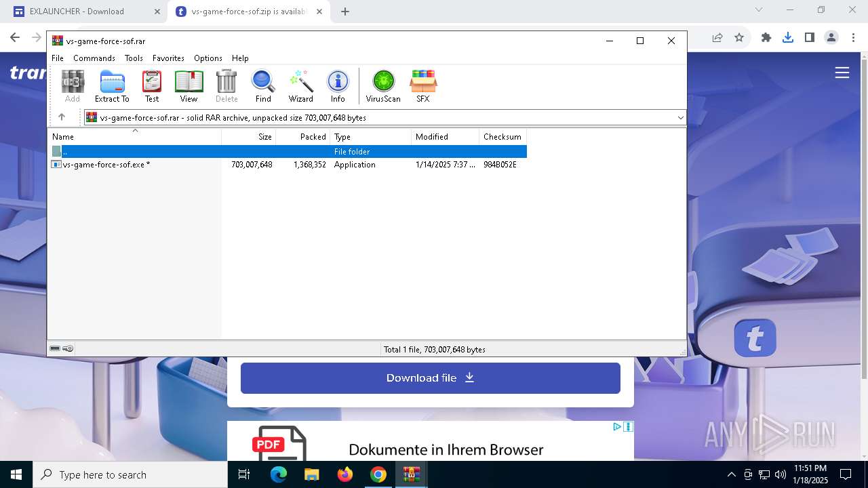Open the SFX archive tool
This screenshot has width=868, height=488.
pyautogui.click(x=423, y=86)
